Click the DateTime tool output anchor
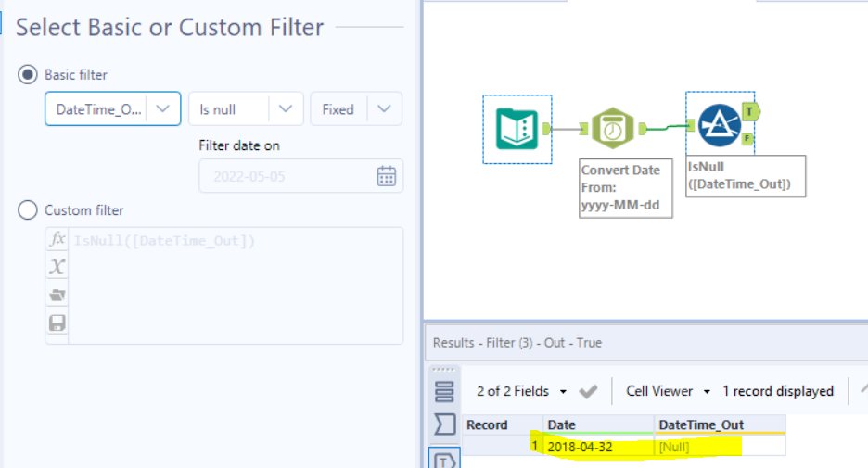The width and height of the screenshot is (868, 468). coord(642,129)
